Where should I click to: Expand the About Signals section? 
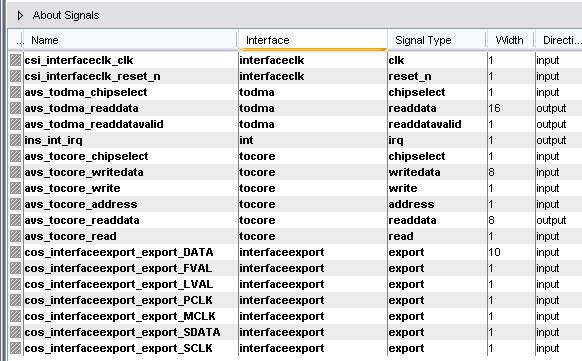[20, 16]
